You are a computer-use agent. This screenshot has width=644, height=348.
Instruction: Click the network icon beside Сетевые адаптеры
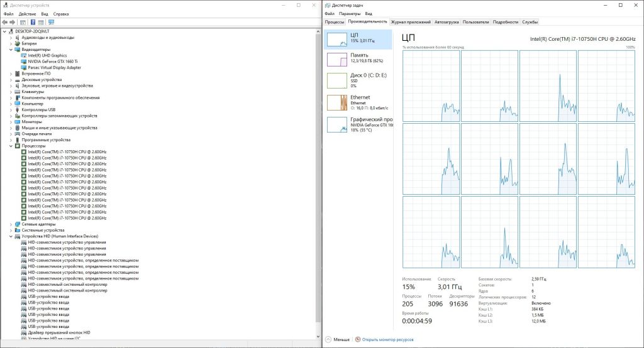[17, 224]
